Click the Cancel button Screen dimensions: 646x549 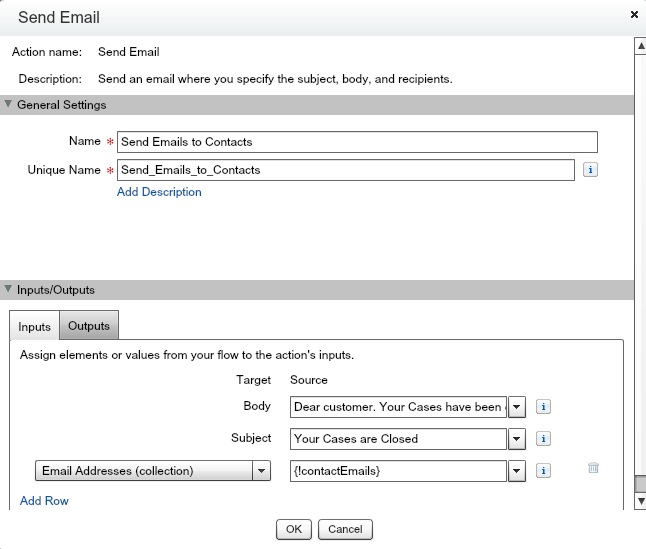point(345,529)
